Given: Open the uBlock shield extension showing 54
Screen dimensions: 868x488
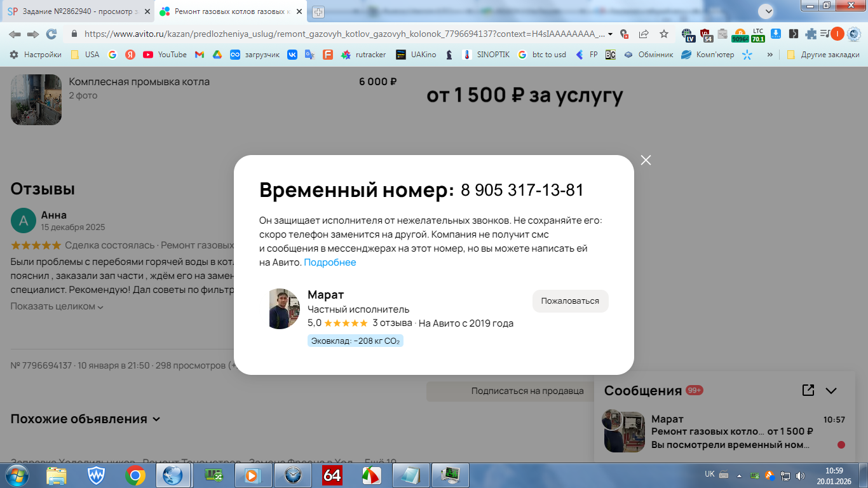Looking at the screenshot, I should [706, 34].
